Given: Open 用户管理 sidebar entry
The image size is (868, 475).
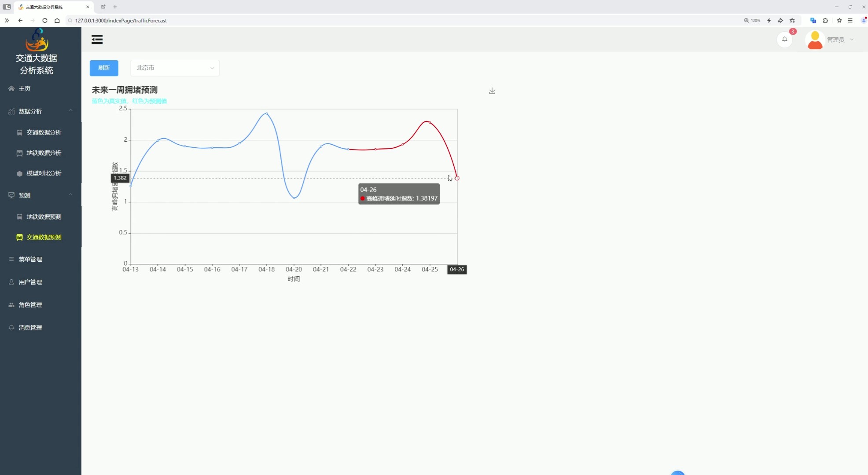Looking at the screenshot, I should click(30, 282).
